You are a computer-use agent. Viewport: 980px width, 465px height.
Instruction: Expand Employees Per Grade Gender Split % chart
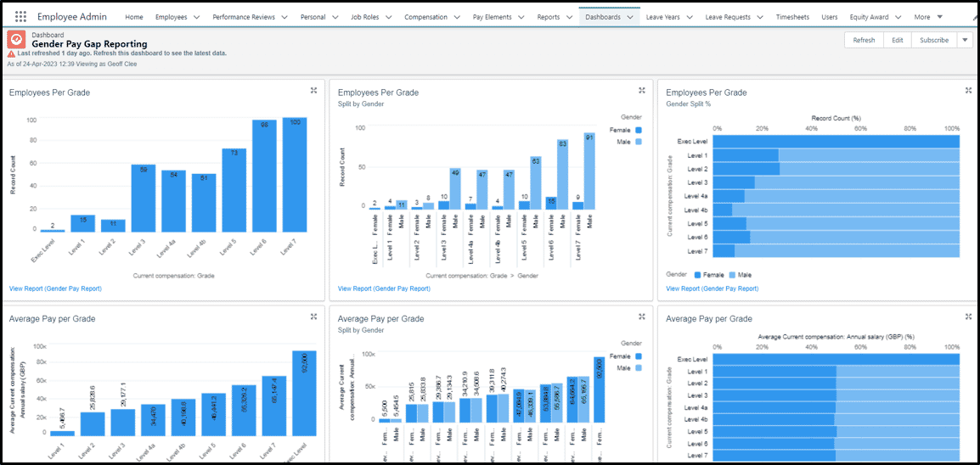pos(968,91)
